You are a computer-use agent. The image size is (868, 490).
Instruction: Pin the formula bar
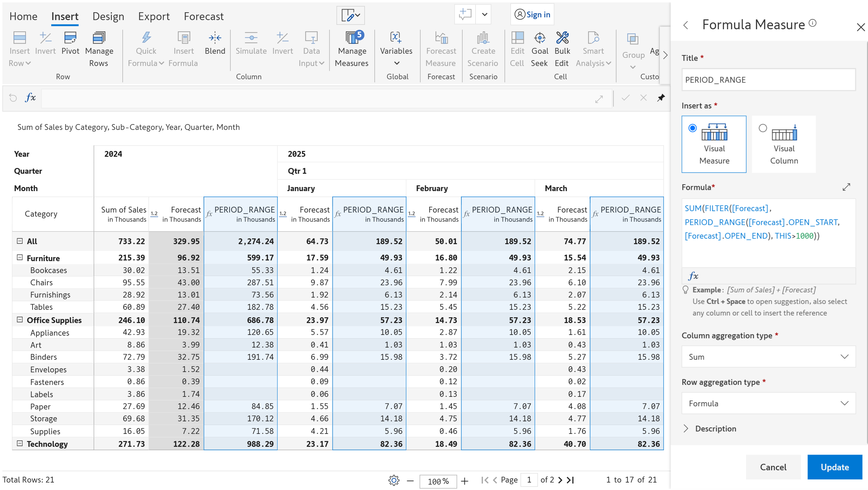(x=661, y=98)
